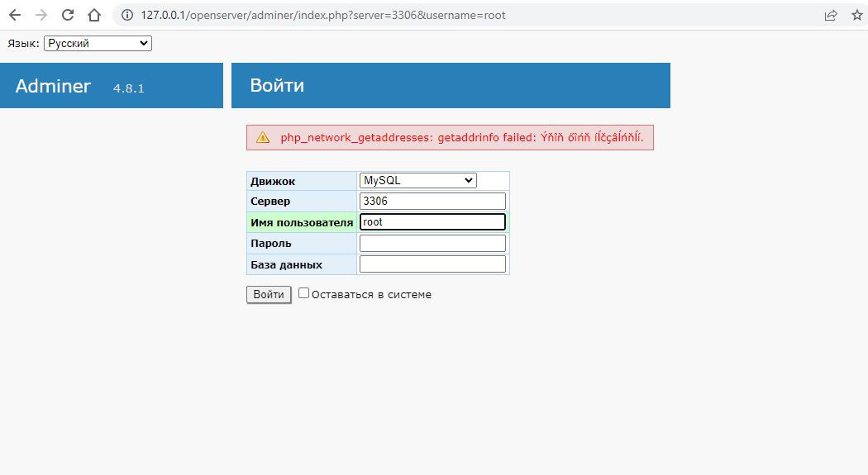Image resolution: width=868 pixels, height=475 pixels.
Task: View site information icon in address bar
Action: tap(126, 16)
